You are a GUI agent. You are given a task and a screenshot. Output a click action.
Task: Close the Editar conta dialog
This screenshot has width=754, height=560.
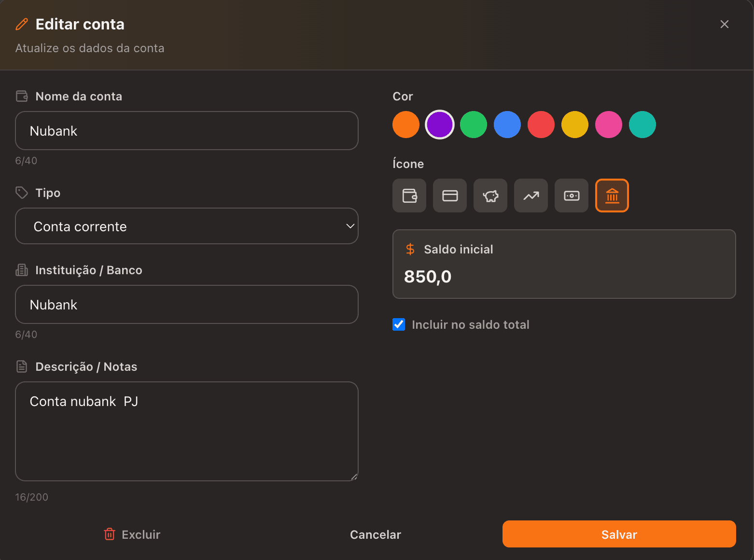724,24
